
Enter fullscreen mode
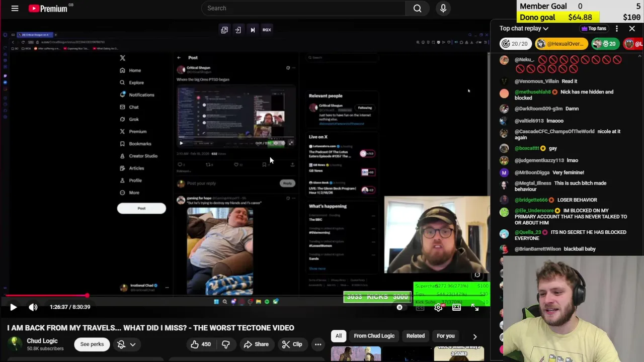tap(475, 307)
